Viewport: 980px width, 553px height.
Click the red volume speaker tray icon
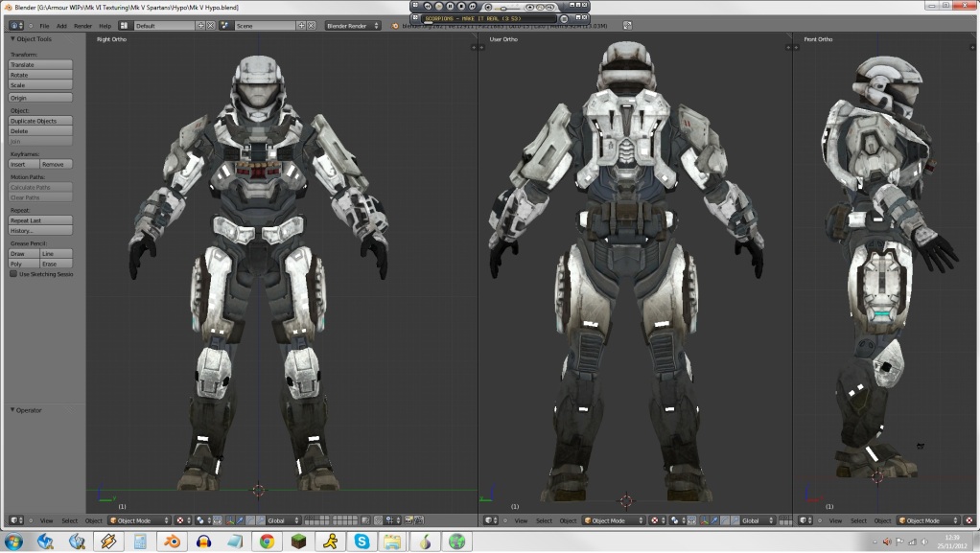pyautogui.click(x=887, y=541)
